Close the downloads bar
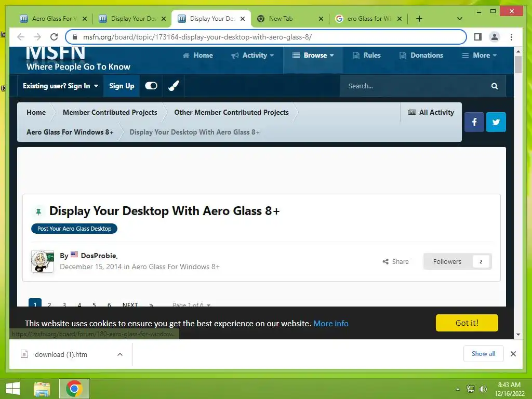This screenshot has height=399, width=532. 513,354
